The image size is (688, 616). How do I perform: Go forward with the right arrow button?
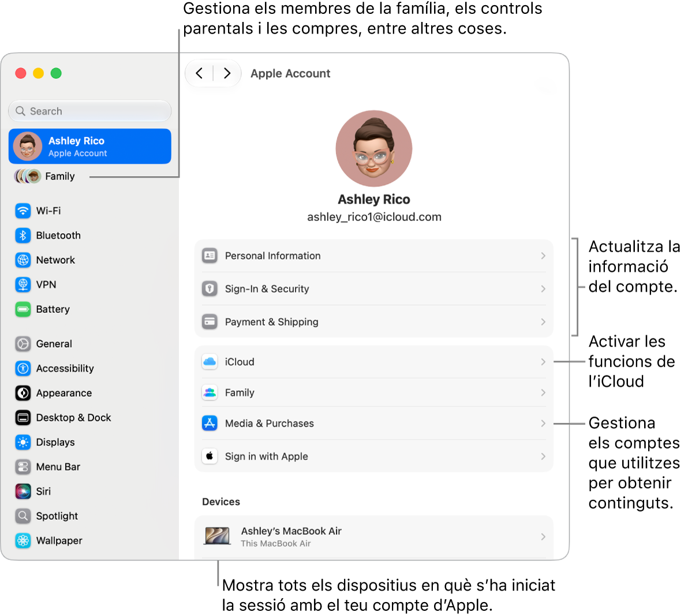tap(227, 73)
